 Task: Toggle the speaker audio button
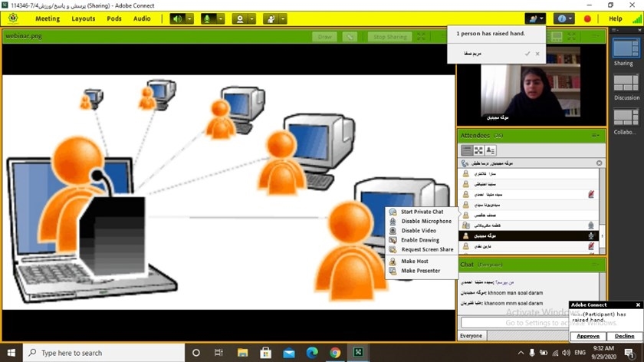click(x=177, y=18)
